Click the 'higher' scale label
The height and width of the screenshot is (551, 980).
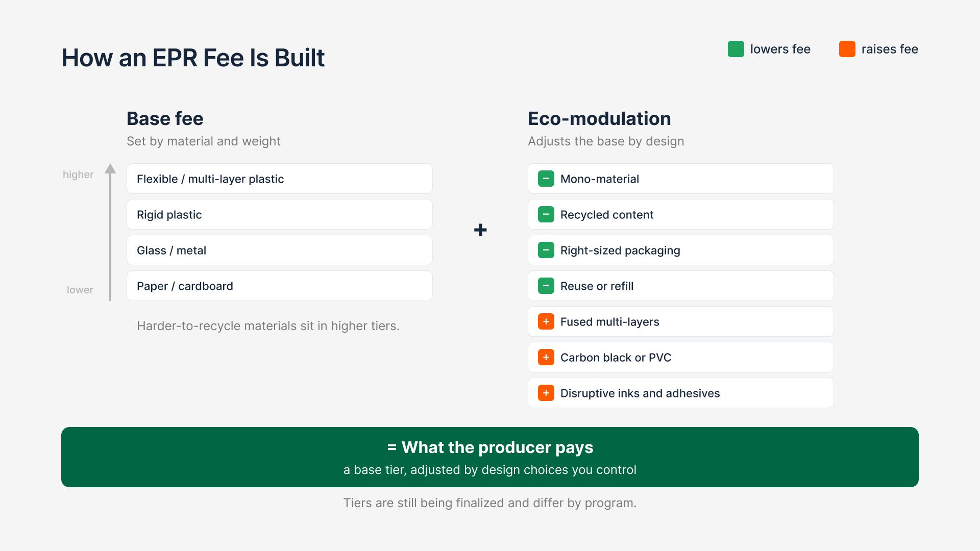78,174
